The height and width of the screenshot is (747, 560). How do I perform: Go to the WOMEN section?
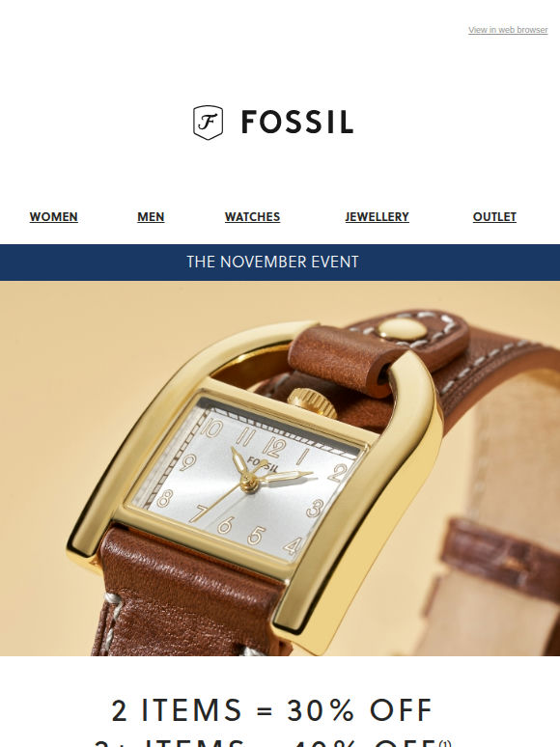(x=53, y=217)
